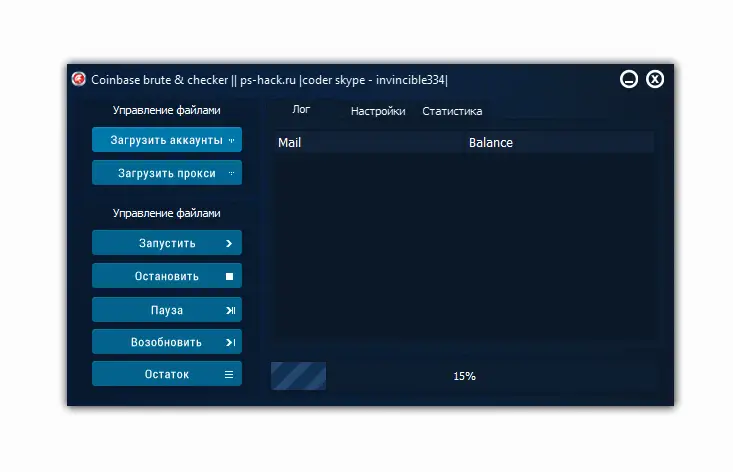Hit the resume icon on Возобновить
733x472 pixels.
coord(230,343)
